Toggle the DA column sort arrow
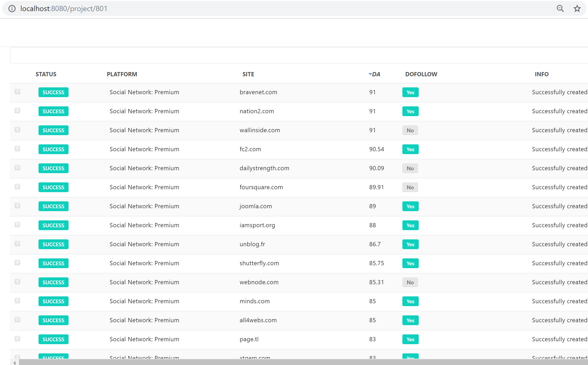 [370, 74]
